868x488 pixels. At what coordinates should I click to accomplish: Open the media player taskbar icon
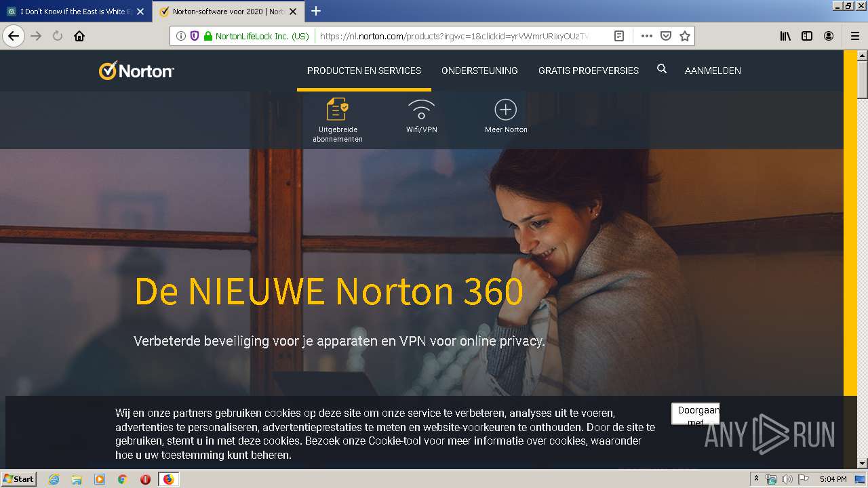[x=100, y=479]
